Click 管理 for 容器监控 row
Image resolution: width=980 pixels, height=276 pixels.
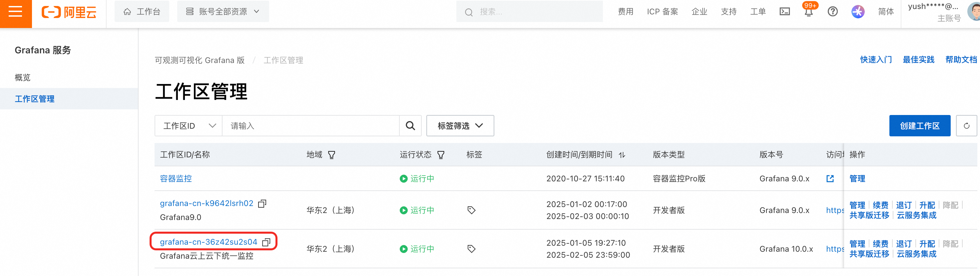(857, 179)
